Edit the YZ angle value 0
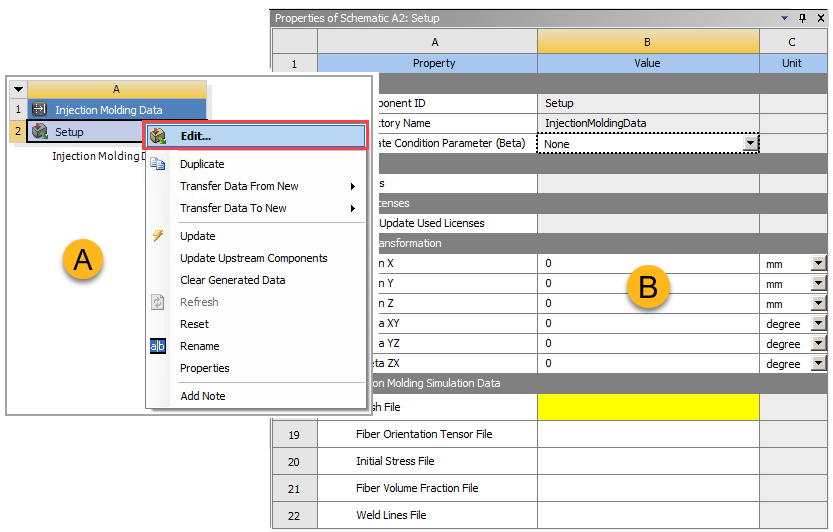The width and height of the screenshot is (833, 532). point(648,343)
